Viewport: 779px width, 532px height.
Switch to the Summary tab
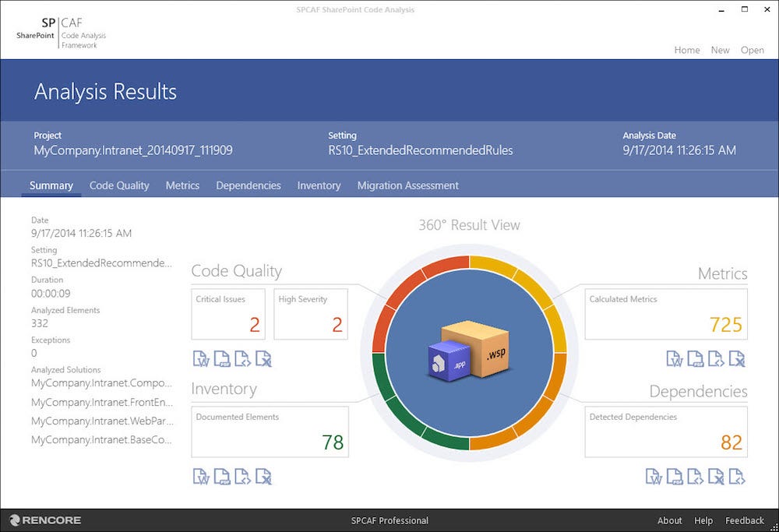[x=51, y=185]
